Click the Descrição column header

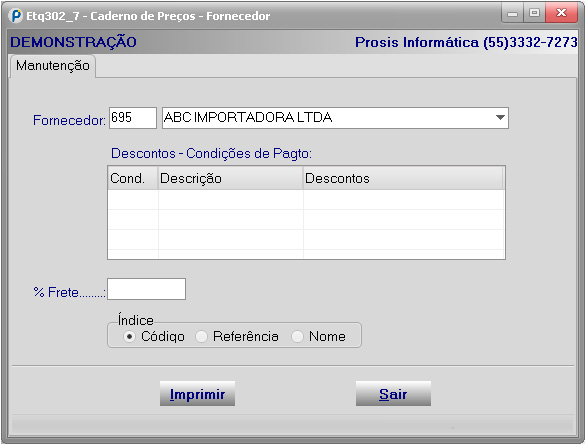[x=231, y=178]
